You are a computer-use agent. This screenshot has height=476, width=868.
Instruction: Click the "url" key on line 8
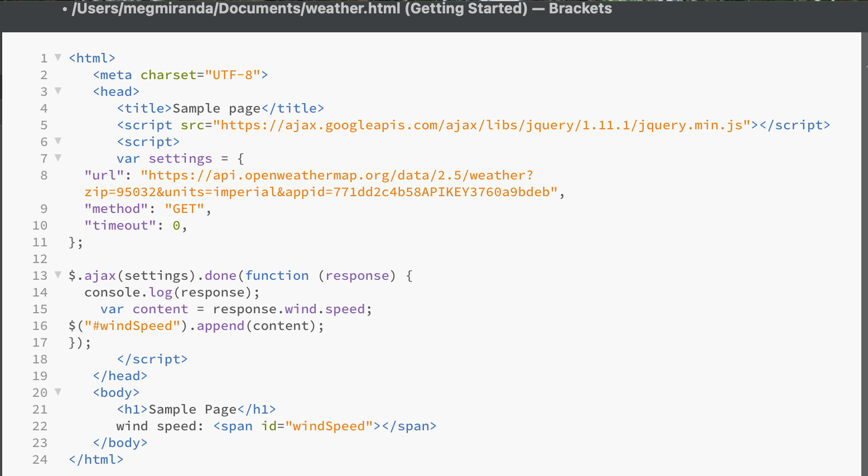tap(104, 176)
